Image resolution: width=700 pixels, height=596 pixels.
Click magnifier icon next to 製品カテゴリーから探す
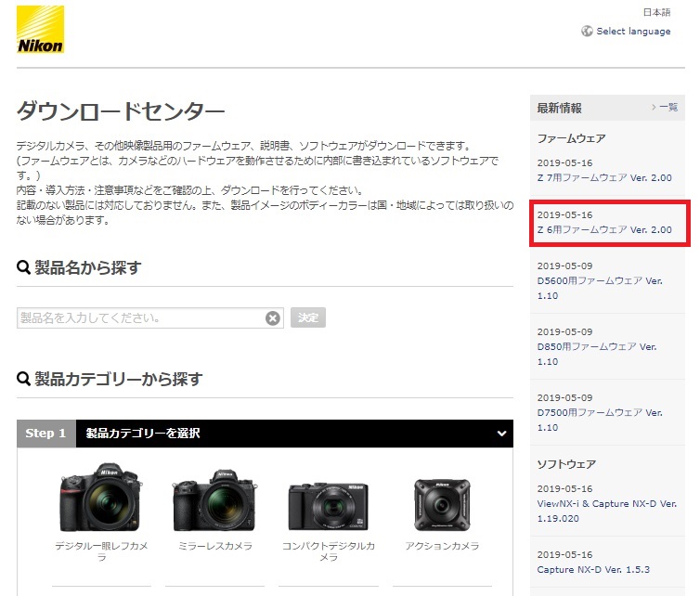(23, 379)
